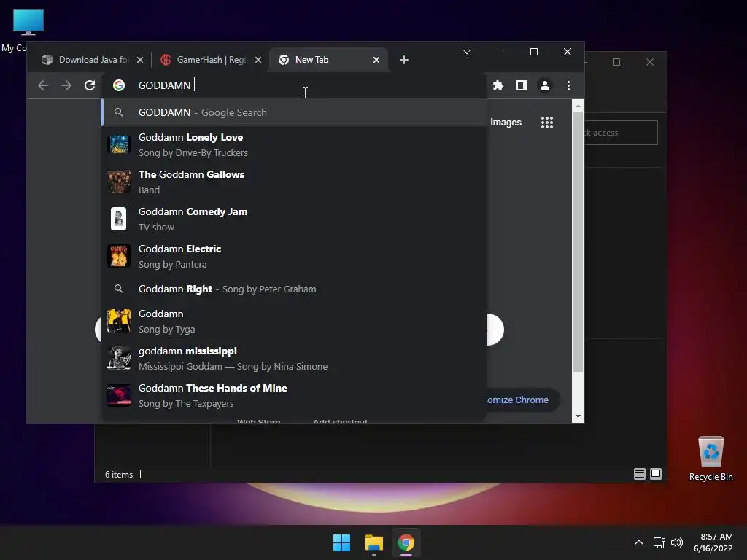Open a new tab with the plus button

pos(404,60)
